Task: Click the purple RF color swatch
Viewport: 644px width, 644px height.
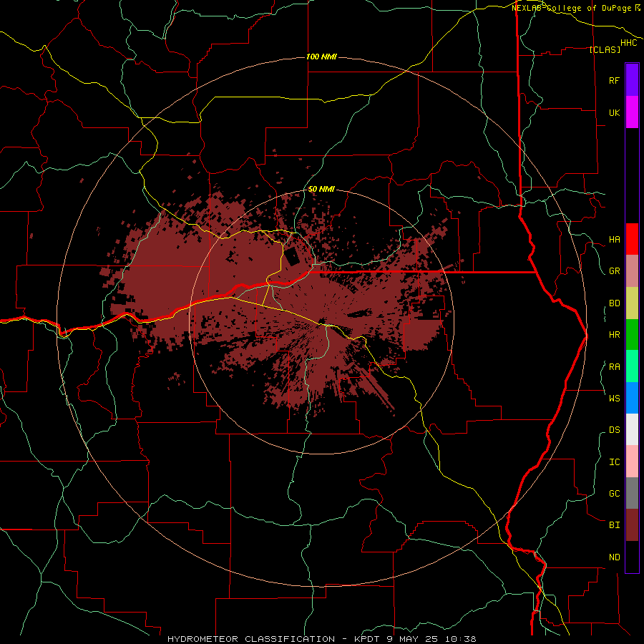Action: [632, 80]
